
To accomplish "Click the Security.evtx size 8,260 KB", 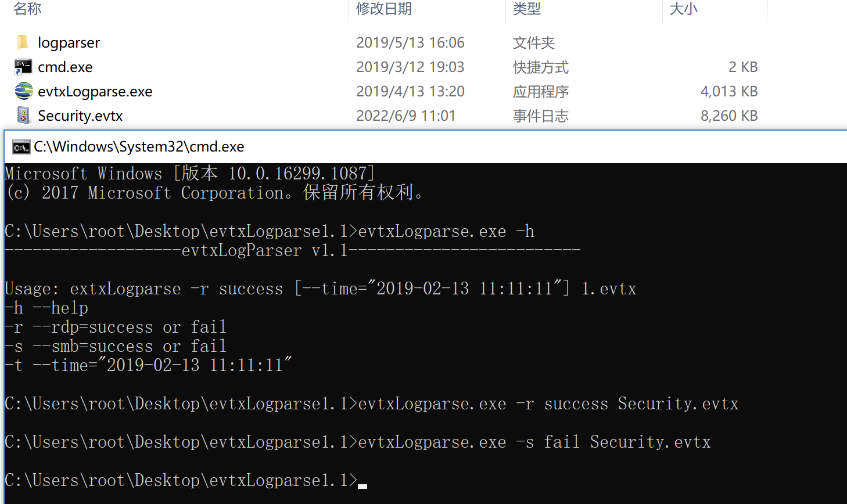I will [x=728, y=116].
